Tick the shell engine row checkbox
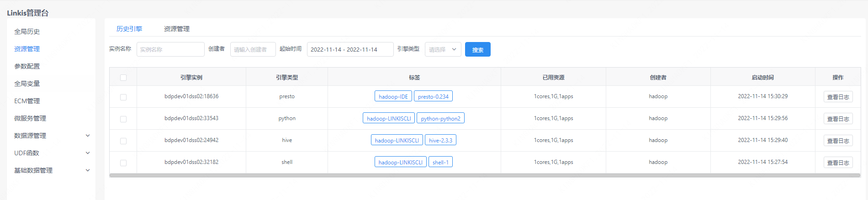Viewport: 868px width, 200px height. pyautogui.click(x=123, y=163)
